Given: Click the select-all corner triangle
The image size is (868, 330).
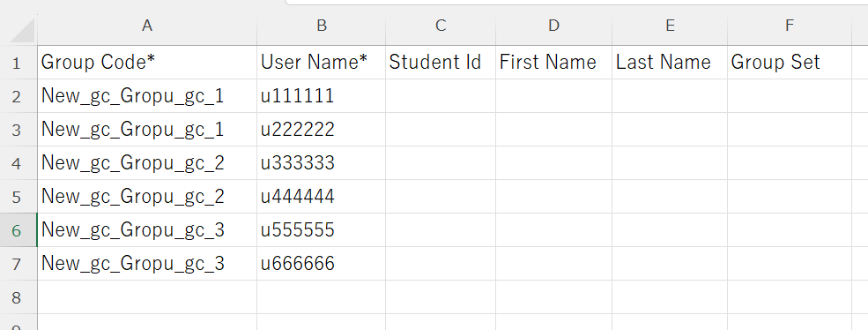Looking at the screenshot, I should [x=22, y=30].
